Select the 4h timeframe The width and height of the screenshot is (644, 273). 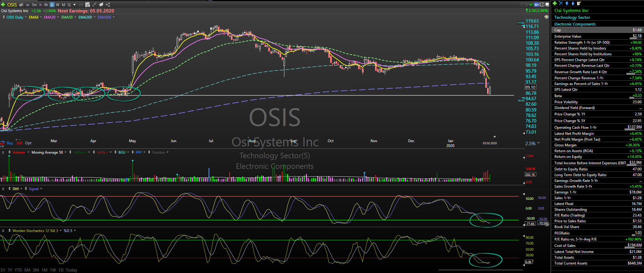46,5
